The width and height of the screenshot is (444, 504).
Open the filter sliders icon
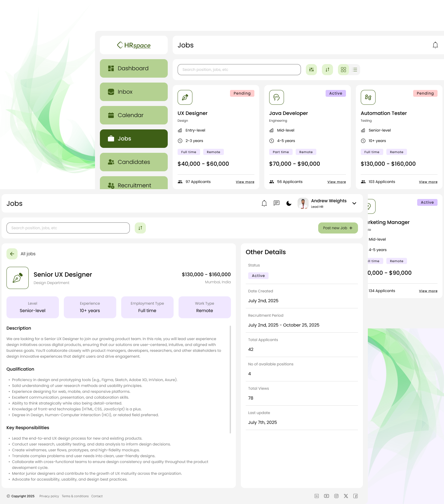(x=311, y=70)
